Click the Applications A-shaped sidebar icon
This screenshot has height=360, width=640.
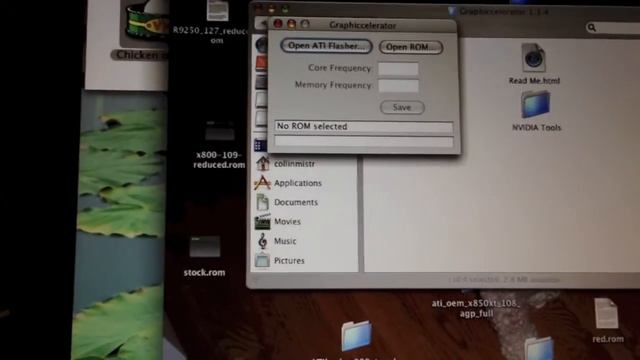point(262,182)
